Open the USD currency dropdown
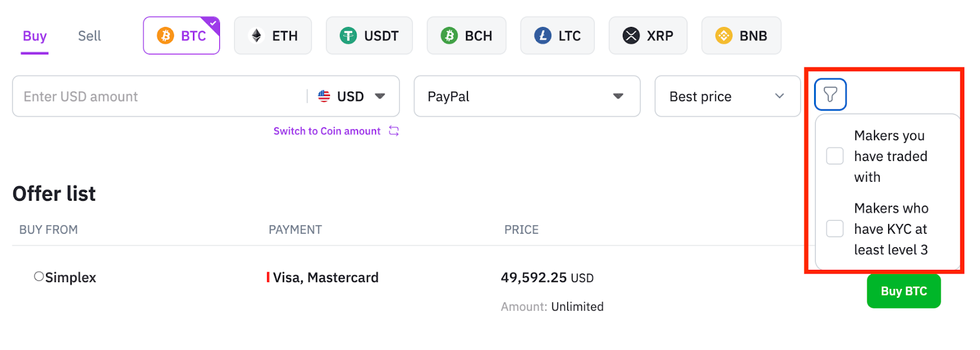This screenshot has height=350, width=980. (352, 96)
